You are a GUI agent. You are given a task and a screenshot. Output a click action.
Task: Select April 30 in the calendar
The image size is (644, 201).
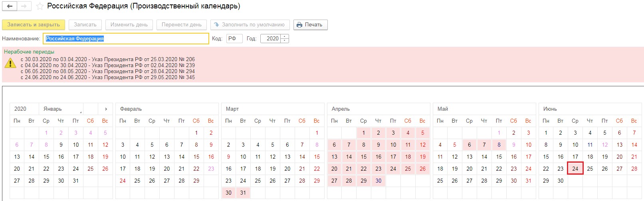point(378,181)
